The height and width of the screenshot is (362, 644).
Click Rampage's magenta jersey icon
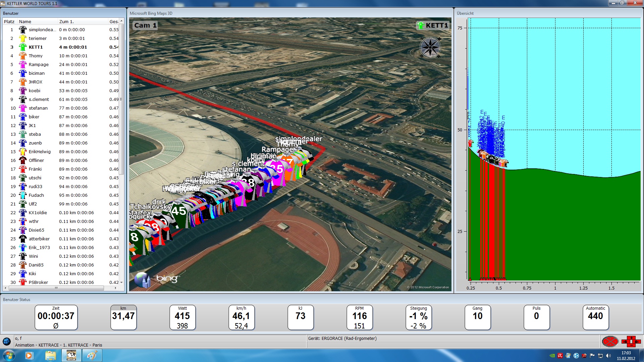[x=23, y=64]
